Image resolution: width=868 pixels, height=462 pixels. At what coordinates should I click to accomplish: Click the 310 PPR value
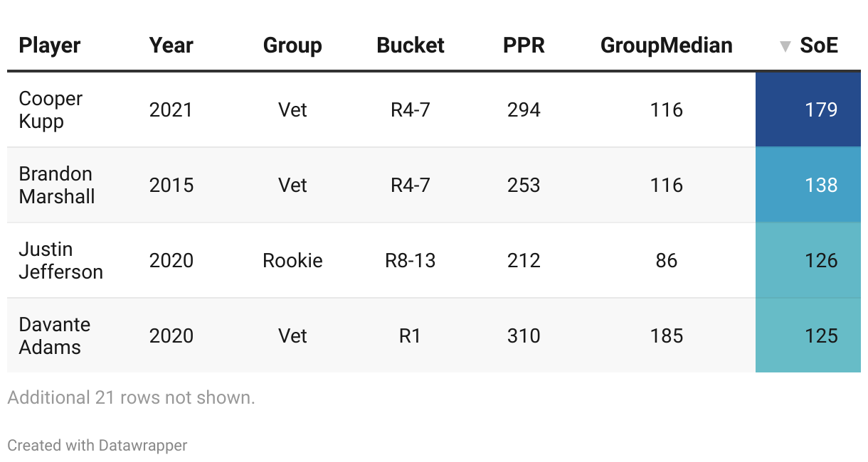coord(524,336)
